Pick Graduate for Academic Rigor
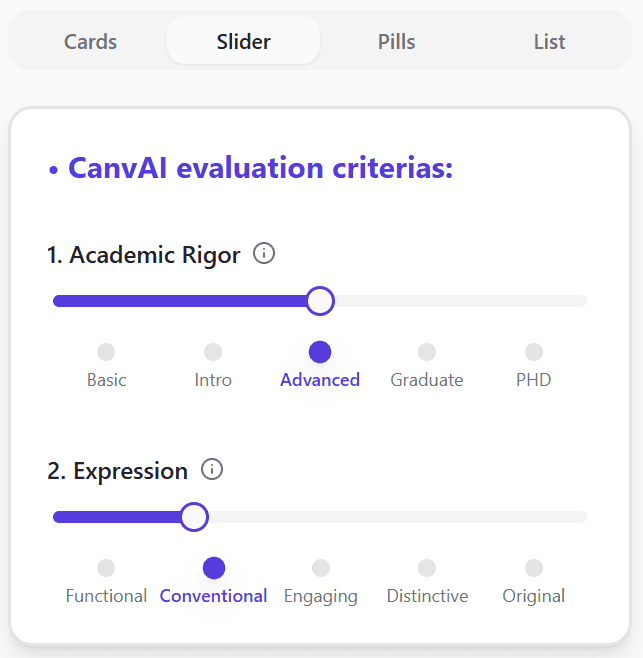The height and width of the screenshot is (658, 643). pos(427,352)
